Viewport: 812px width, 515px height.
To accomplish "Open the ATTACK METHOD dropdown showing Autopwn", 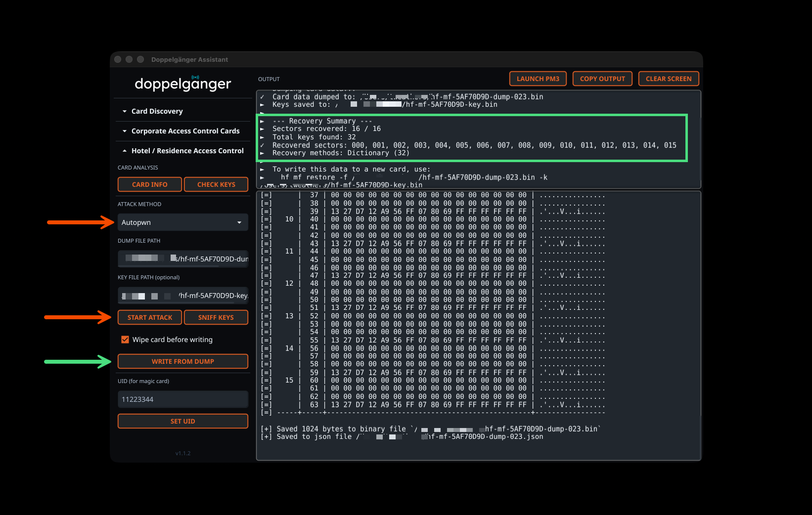I will coord(182,222).
